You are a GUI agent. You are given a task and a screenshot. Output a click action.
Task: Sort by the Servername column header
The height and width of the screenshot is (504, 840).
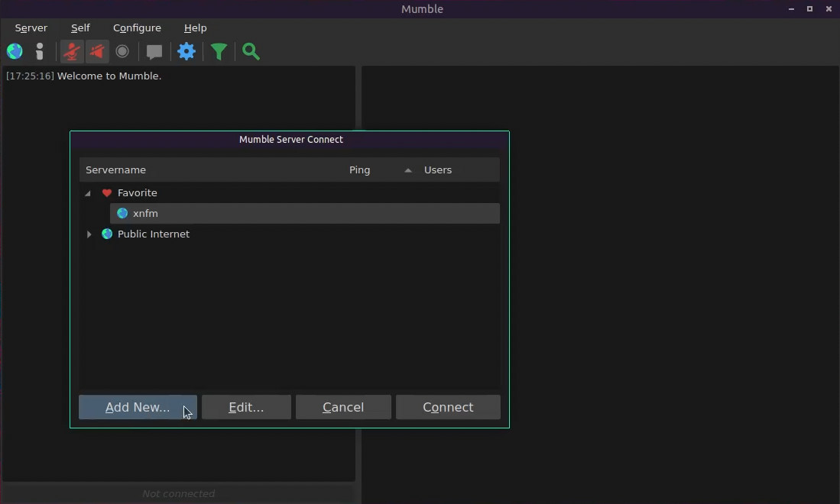pos(115,170)
